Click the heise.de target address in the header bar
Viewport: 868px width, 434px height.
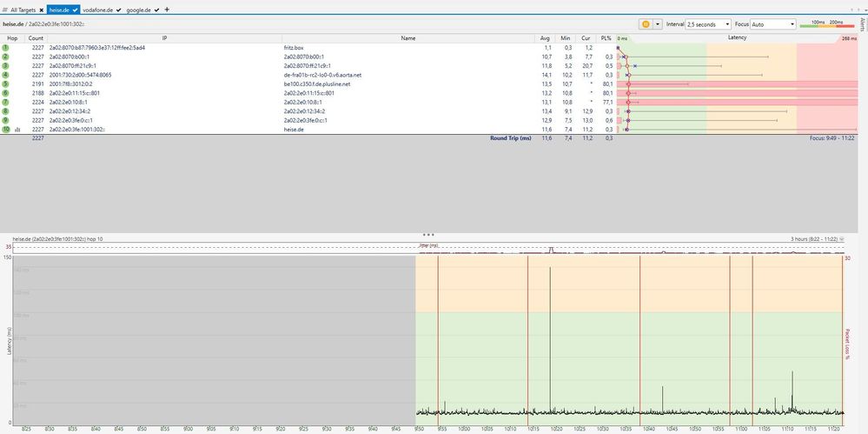coord(43,24)
